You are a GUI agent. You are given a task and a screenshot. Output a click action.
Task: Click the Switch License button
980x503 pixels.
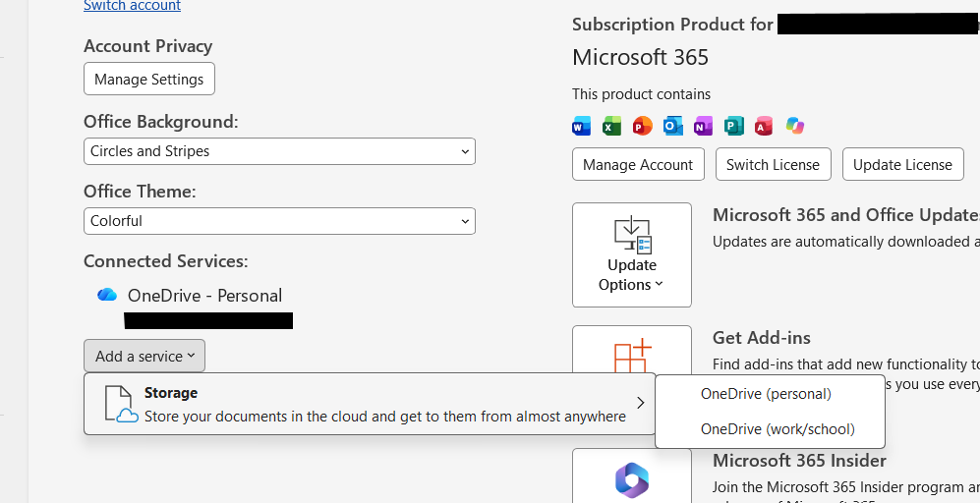[x=774, y=164]
